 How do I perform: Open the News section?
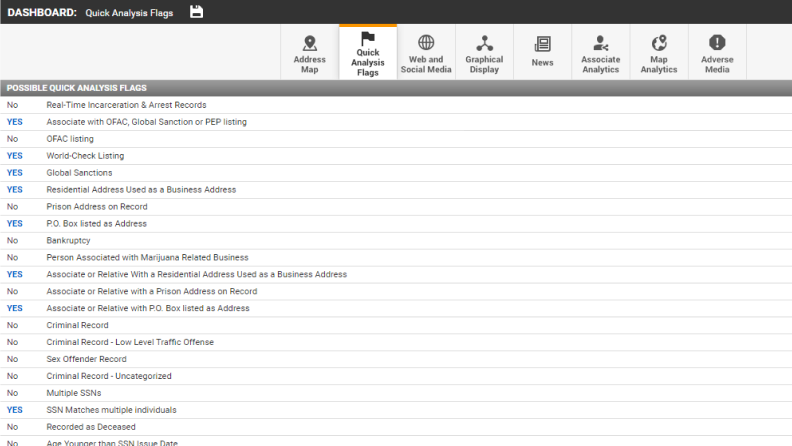(x=542, y=53)
